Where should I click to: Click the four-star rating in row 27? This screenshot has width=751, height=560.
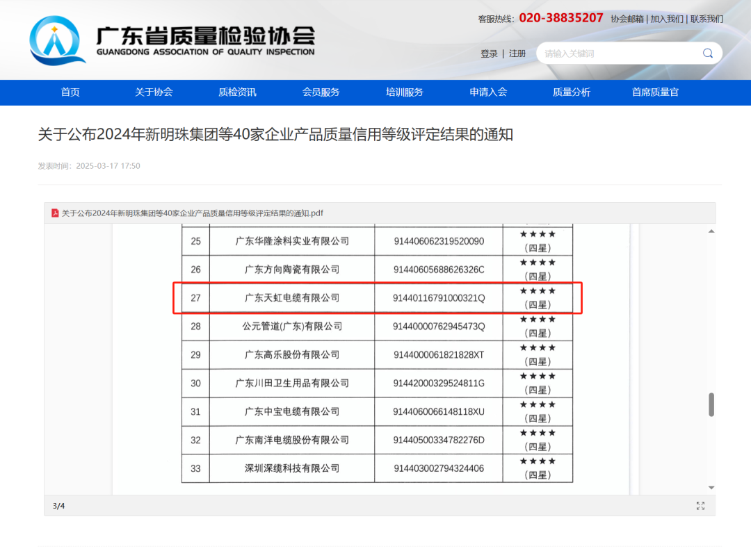tap(538, 297)
